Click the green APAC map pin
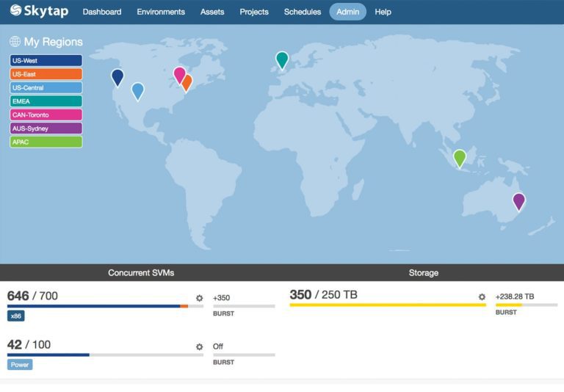 (x=460, y=157)
